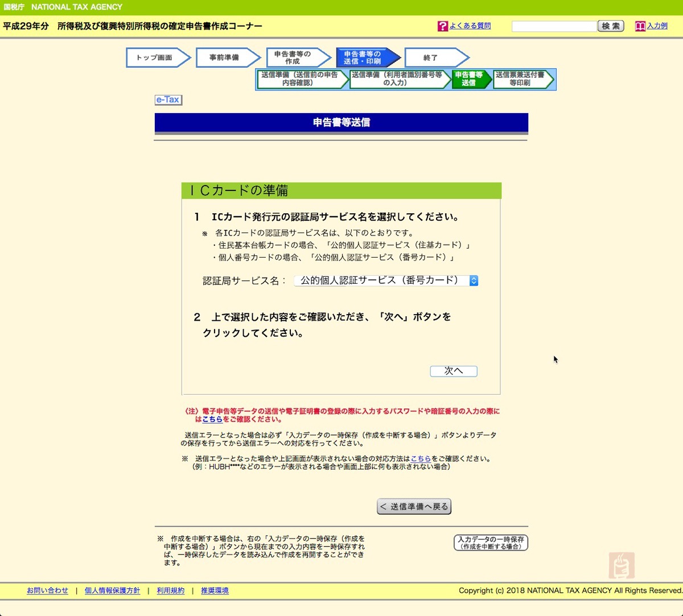
Task: Click the red question mark FAQ icon
Action: tap(443, 26)
